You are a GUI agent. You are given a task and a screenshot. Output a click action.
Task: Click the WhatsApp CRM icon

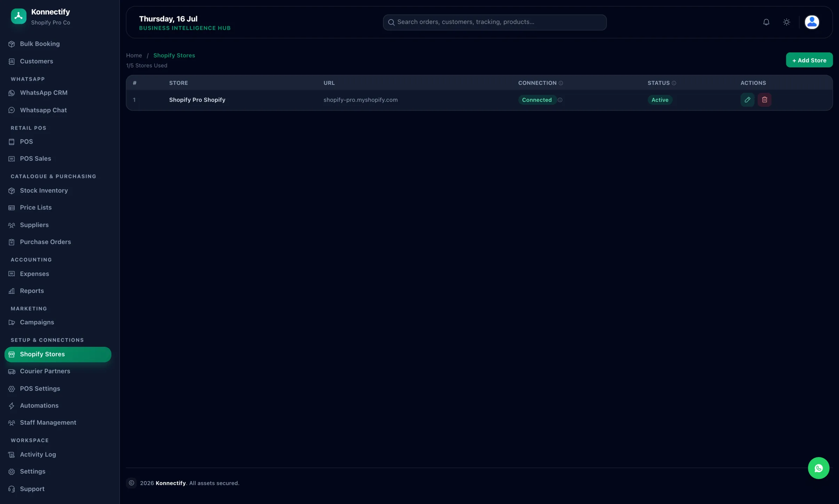(x=12, y=93)
